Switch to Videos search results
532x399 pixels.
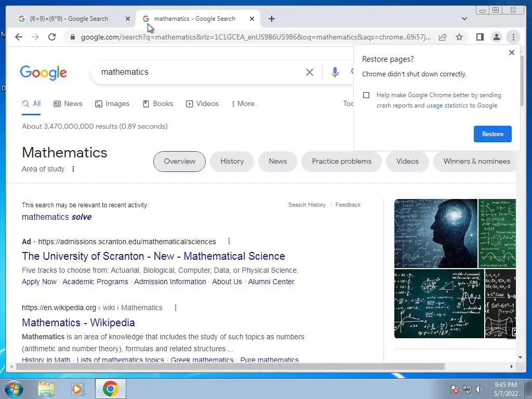tap(202, 103)
